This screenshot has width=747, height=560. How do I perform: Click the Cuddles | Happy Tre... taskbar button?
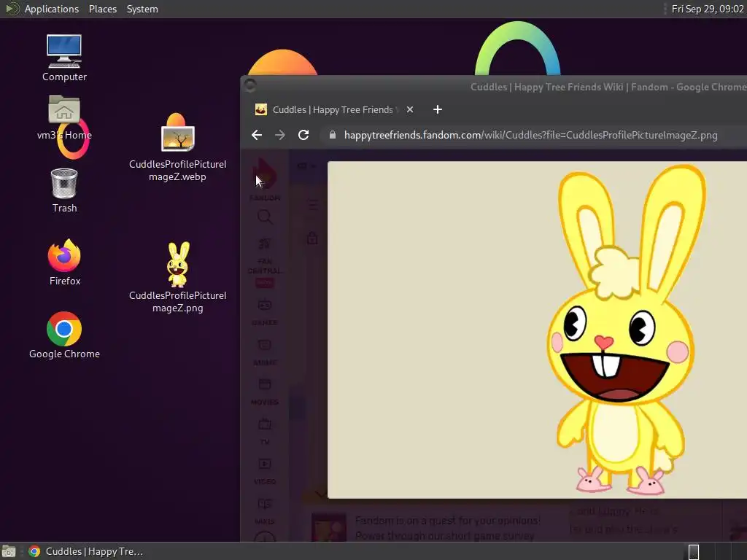tap(86, 551)
